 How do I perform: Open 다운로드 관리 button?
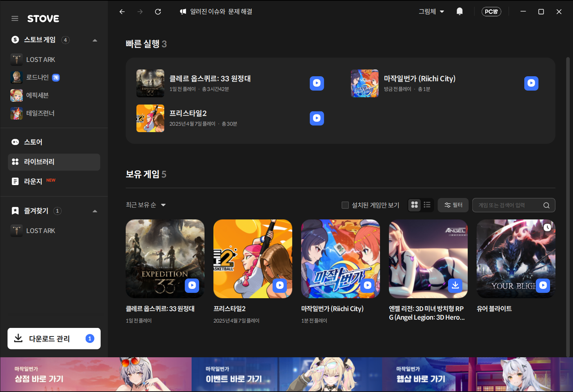[54, 338]
